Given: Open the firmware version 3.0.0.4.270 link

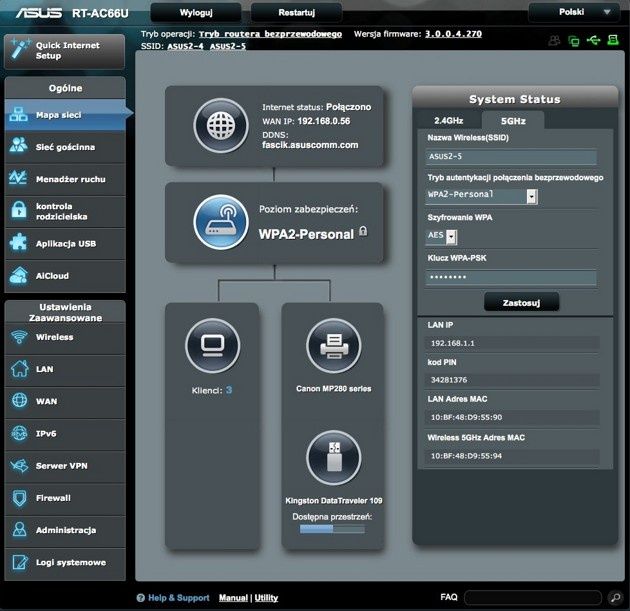Looking at the screenshot, I should 453,34.
